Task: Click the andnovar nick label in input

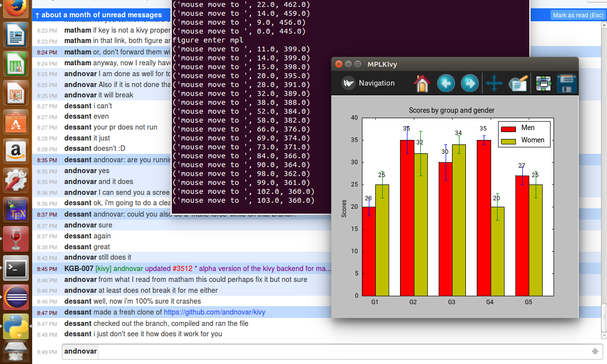Action: click(80, 352)
